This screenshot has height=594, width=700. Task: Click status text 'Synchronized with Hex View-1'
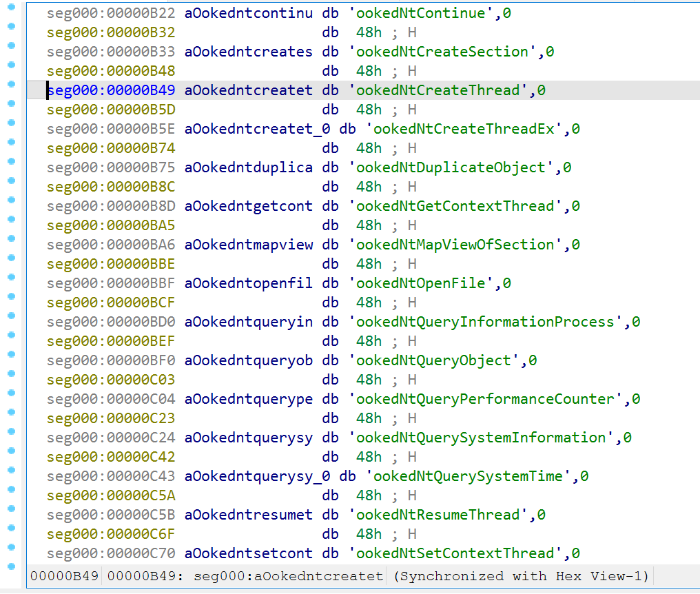click(521, 576)
